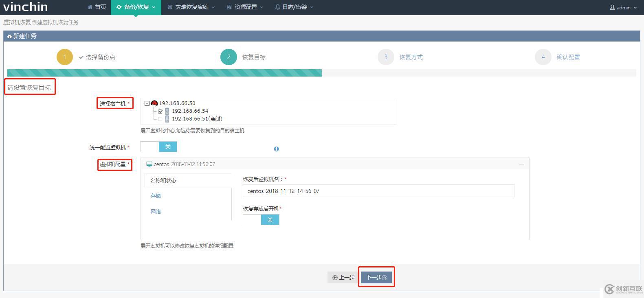Open the admin account dropdown
Screen dimensions: 644x298
(623, 7)
